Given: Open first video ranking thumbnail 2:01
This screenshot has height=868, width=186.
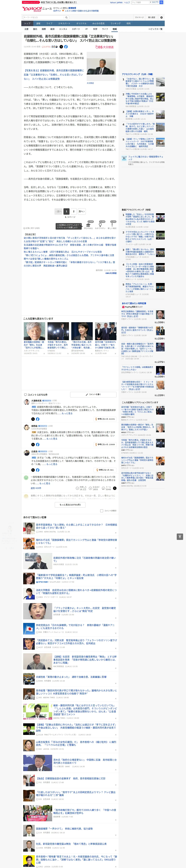Looking at the screenshot, I should [x=160, y=218].
